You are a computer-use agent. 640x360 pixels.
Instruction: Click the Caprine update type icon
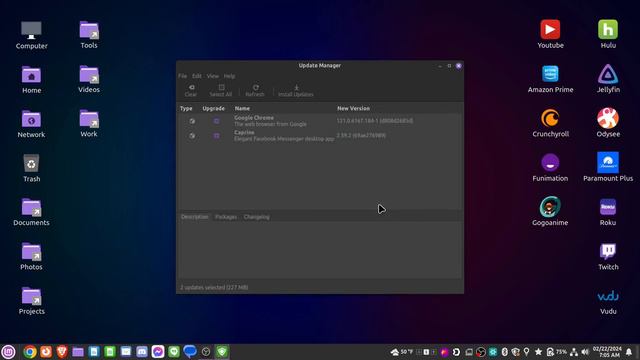pos(192,136)
